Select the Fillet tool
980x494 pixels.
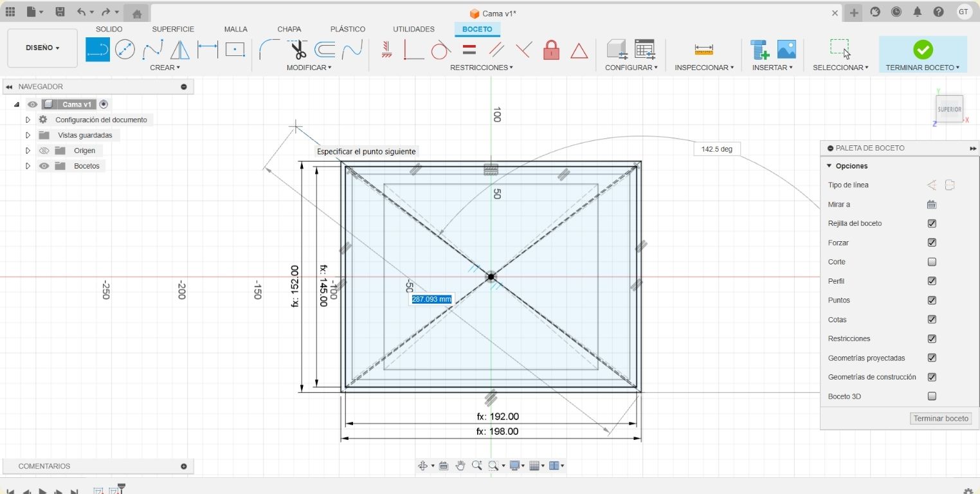(269, 50)
